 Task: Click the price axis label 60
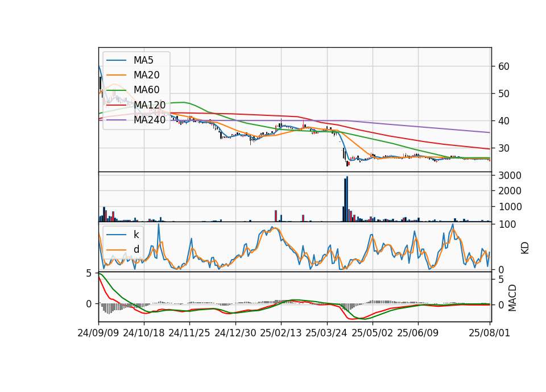[x=504, y=66]
